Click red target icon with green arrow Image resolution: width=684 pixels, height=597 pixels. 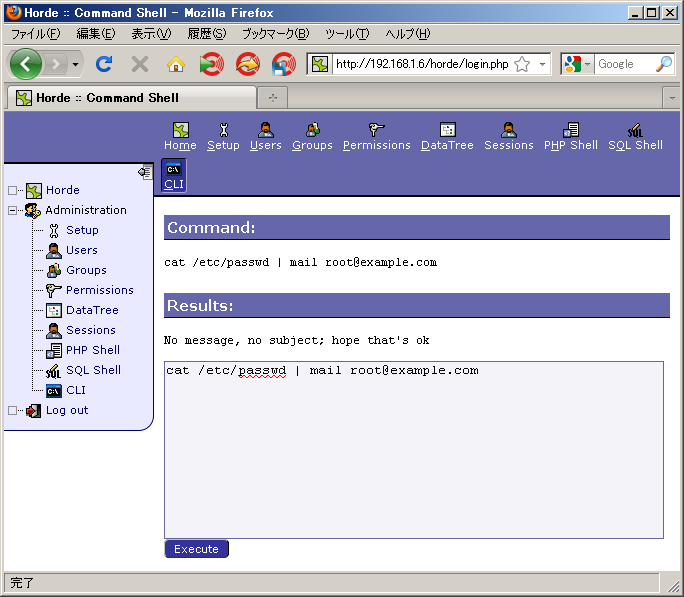pyautogui.click(x=212, y=65)
